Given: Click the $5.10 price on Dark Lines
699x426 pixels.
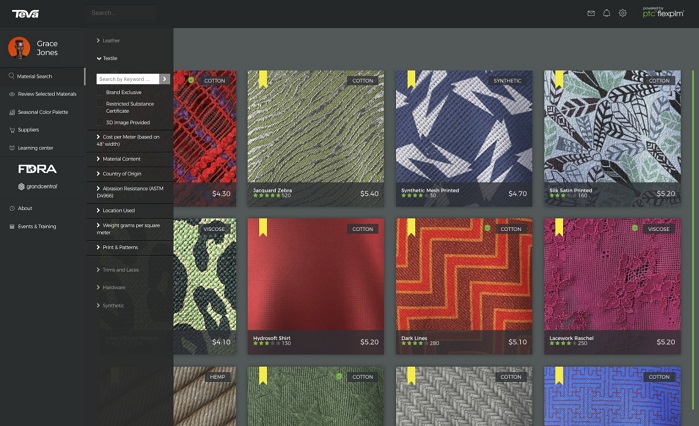Looking at the screenshot, I should (x=517, y=342).
